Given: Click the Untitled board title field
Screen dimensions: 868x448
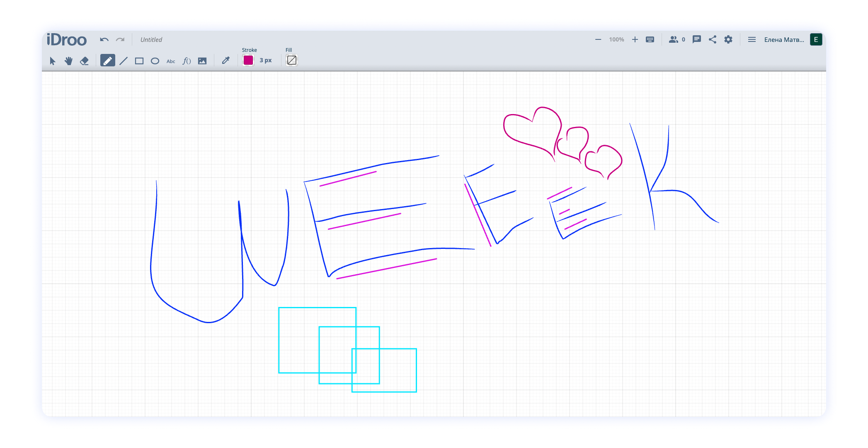Looking at the screenshot, I should [151, 39].
